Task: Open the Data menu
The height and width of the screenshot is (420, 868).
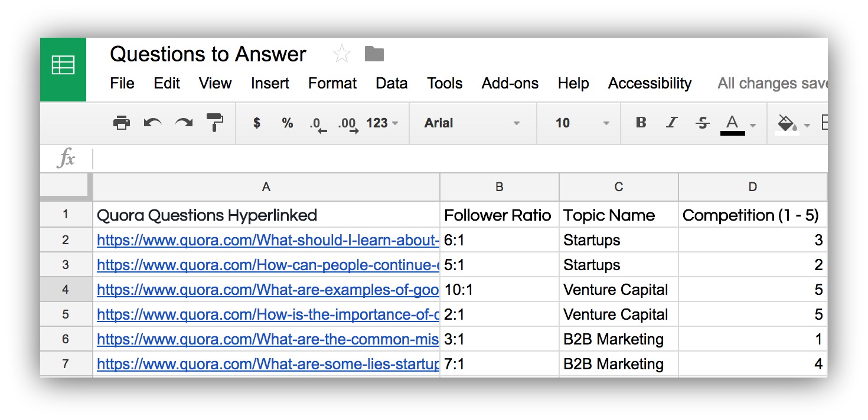Action: (x=391, y=83)
